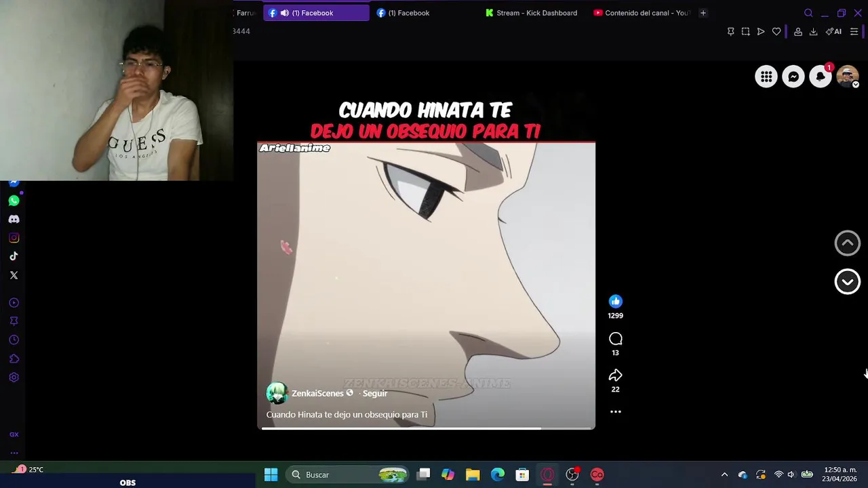Open GX Control in sidebar
Image resolution: width=868 pixels, height=488 pixels.
point(14,434)
